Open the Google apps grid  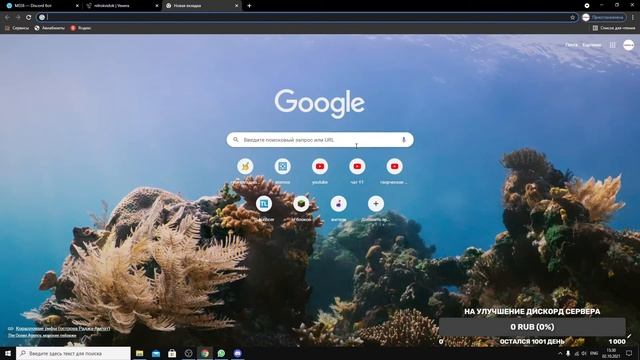[612, 45]
